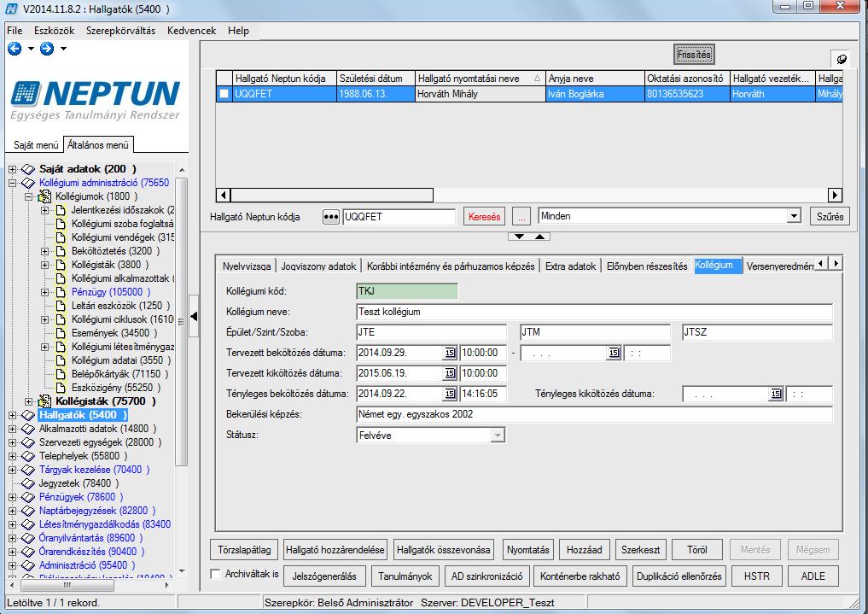Click the Kollégiumok folder icon
This screenshot has height=614, width=868.
point(44,196)
